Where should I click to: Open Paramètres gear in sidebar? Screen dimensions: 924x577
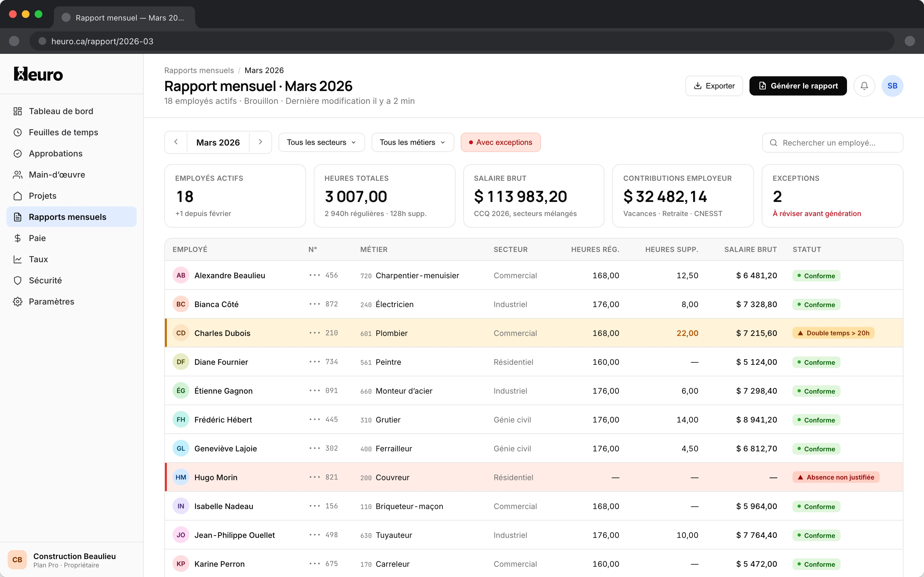(x=51, y=301)
